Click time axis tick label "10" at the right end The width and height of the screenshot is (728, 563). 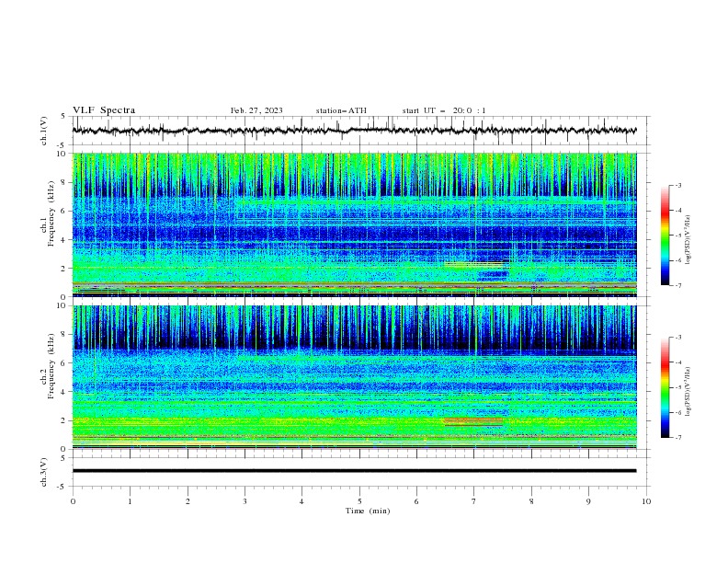[646, 501]
